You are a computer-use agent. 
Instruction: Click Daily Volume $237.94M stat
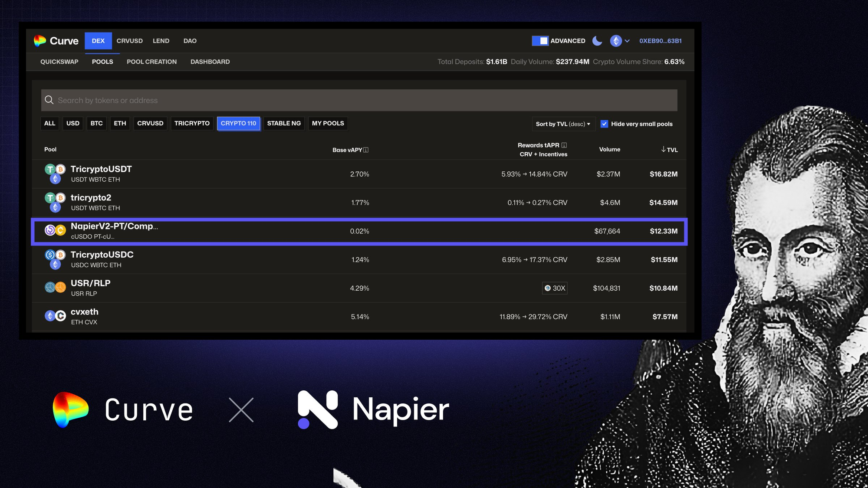550,62
